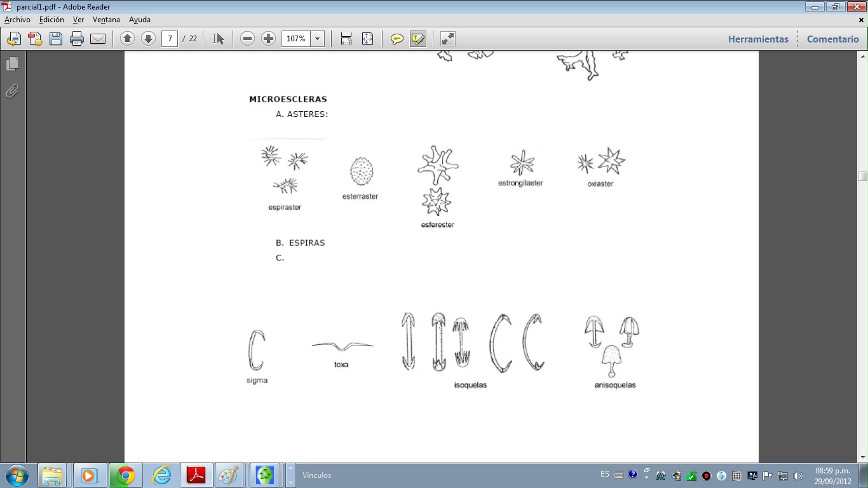Click the Save file icon
Screen dimensions: 868x488
point(56,39)
